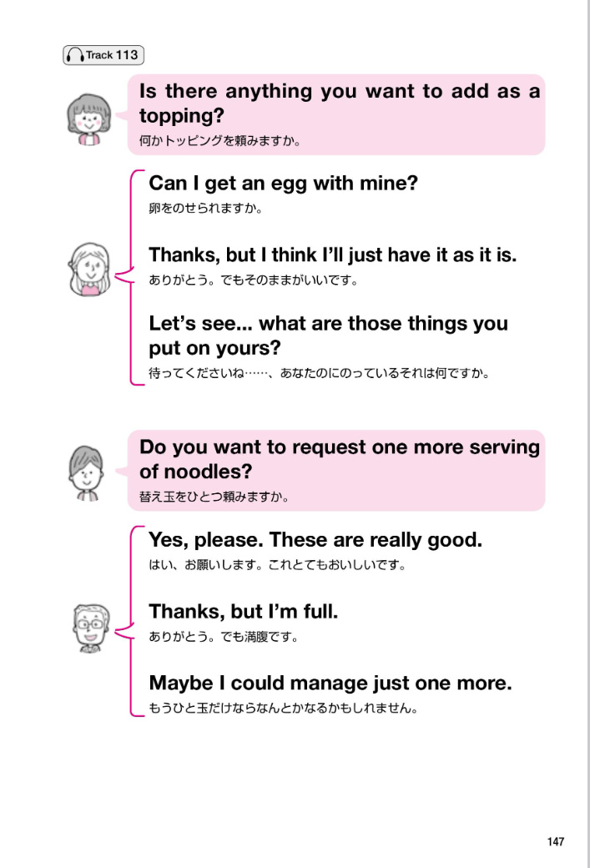Tap "Maybe I could manage just one more."

330,684
